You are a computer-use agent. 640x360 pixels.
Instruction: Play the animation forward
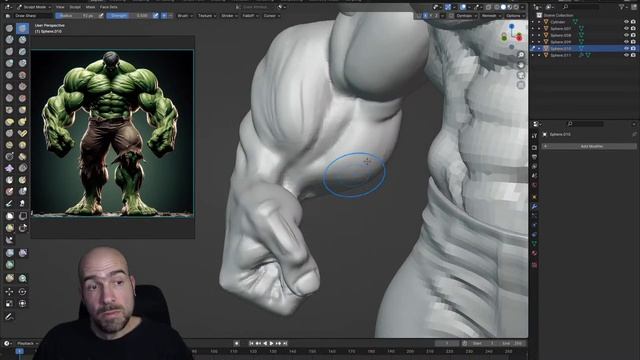tap(271, 343)
